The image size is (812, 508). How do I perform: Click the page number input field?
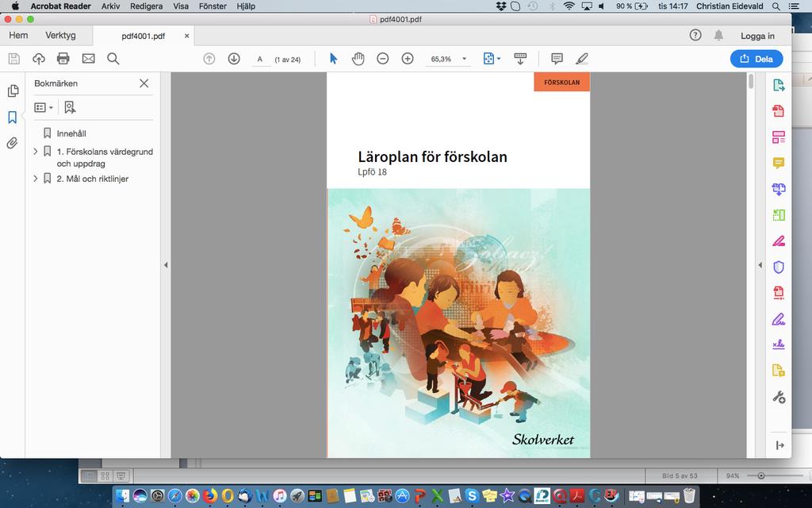coord(260,59)
